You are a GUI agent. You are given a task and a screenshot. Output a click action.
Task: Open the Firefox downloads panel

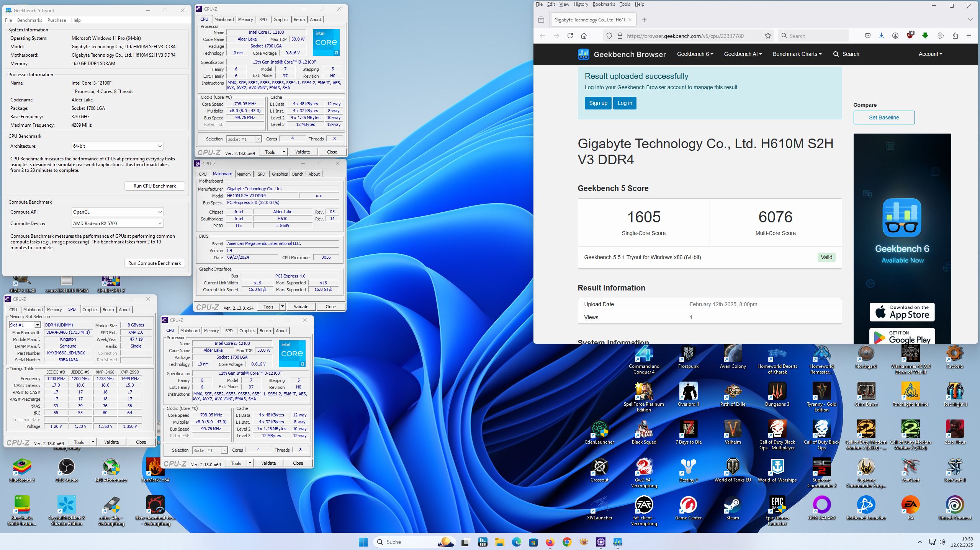click(881, 36)
